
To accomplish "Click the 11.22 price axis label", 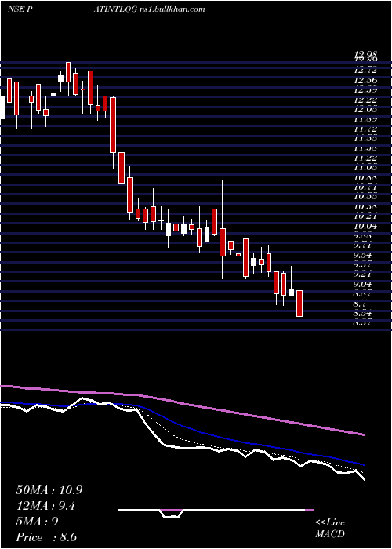I will (365, 158).
